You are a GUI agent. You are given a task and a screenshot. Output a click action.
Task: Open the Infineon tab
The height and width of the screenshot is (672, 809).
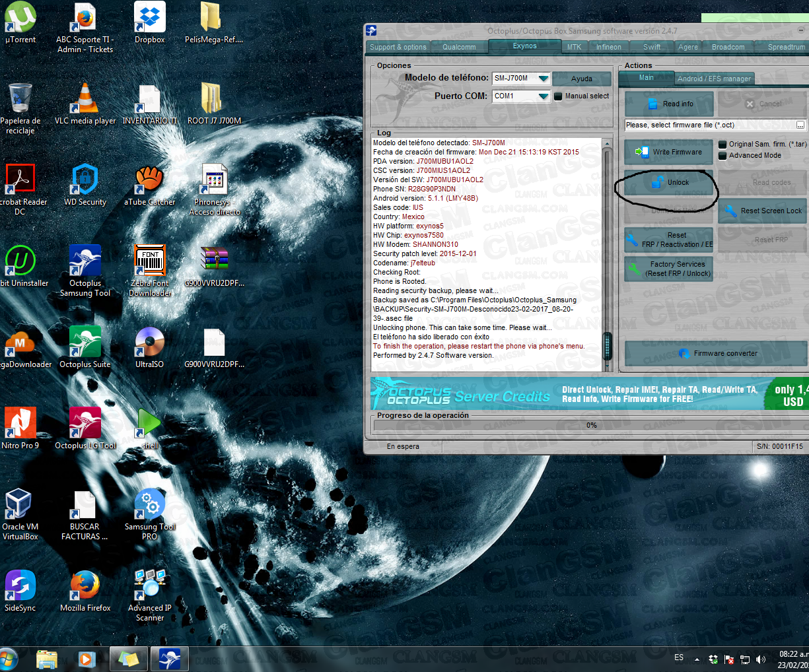point(608,47)
